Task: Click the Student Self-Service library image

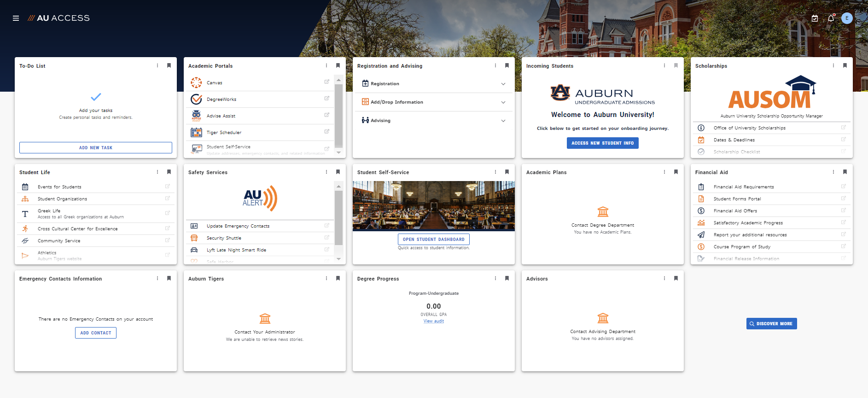Action: coord(433,205)
